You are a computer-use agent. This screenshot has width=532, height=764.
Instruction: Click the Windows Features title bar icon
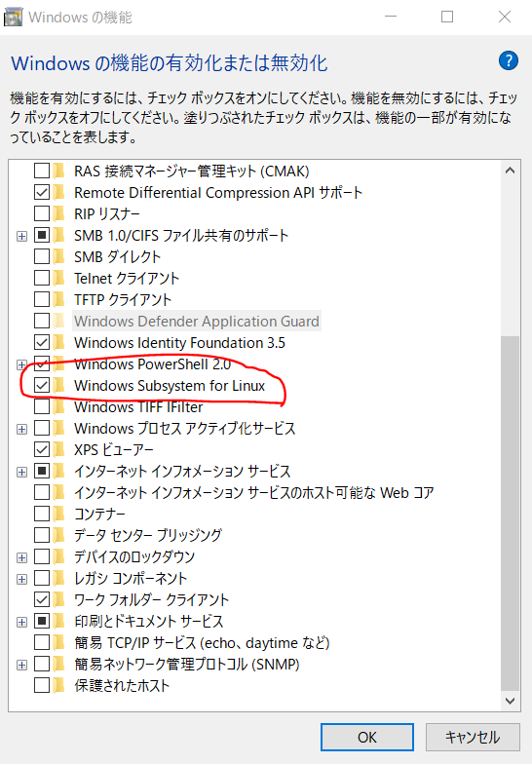13,18
